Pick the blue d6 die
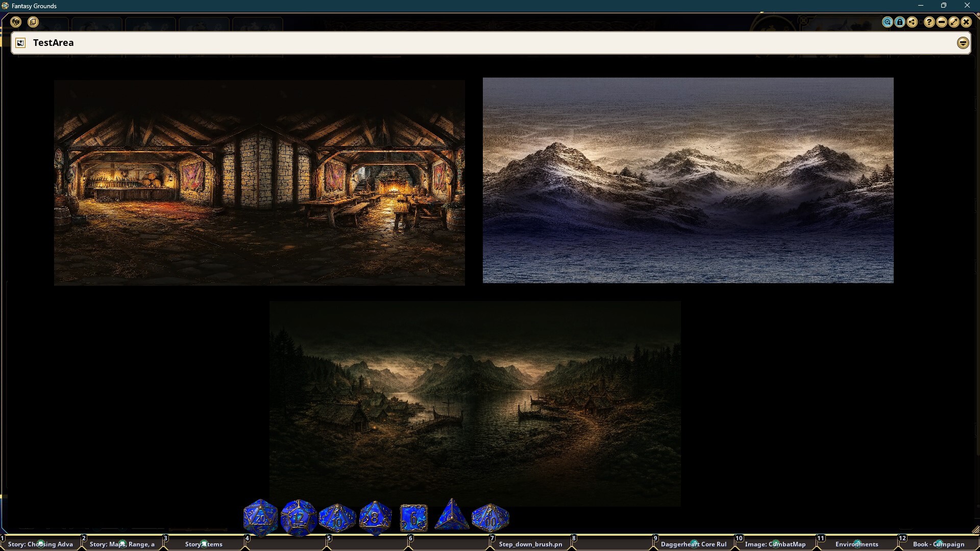The image size is (980, 551). pos(414,518)
